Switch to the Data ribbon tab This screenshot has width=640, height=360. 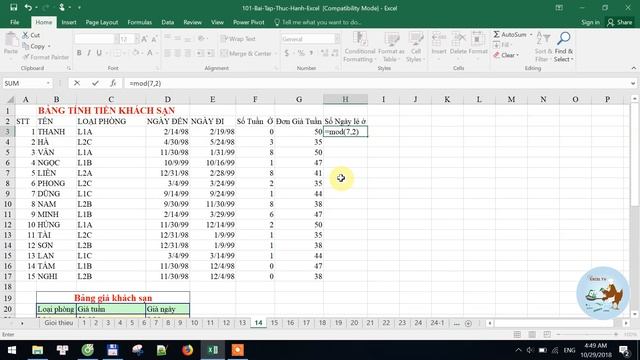click(x=167, y=22)
